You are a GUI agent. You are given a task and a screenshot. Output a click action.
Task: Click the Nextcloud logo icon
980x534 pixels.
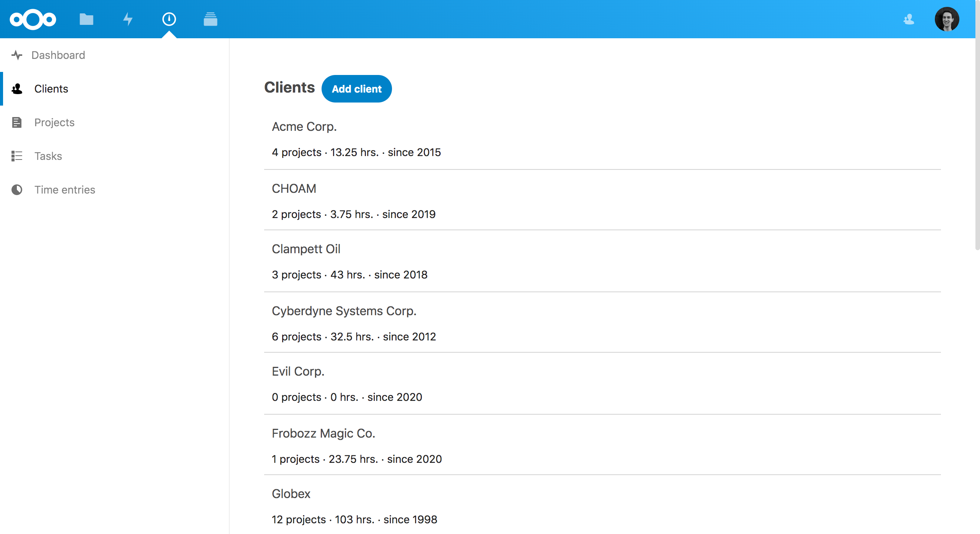coord(33,19)
